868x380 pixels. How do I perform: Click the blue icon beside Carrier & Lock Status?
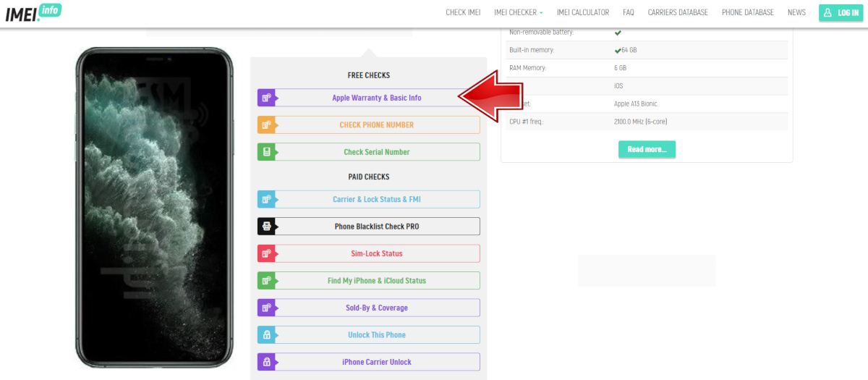click(266, 199)
